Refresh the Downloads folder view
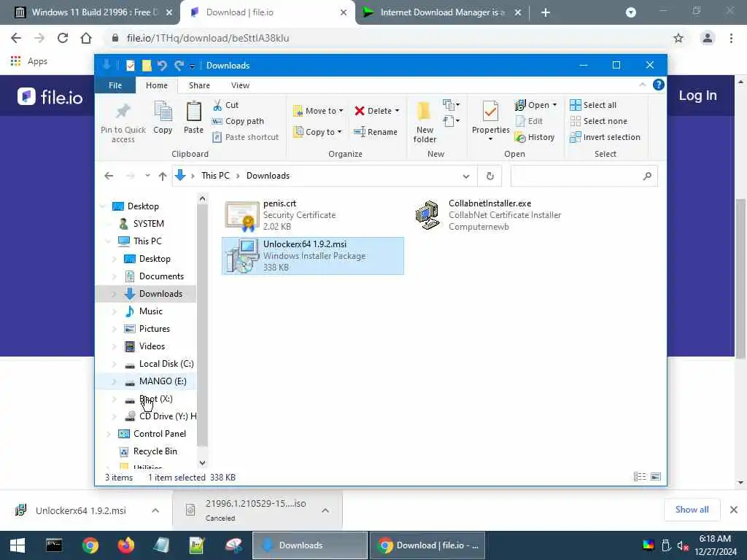 (x=489, y=176)
